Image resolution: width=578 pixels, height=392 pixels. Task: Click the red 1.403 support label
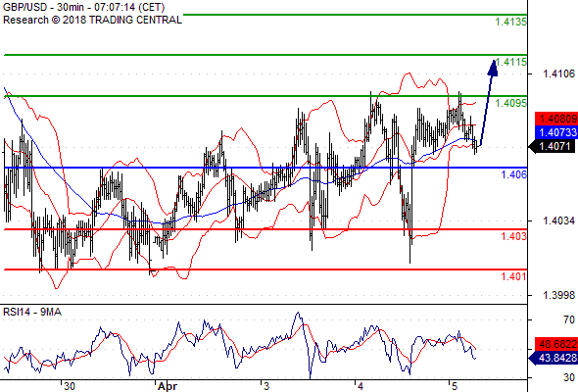click(514, 236)
